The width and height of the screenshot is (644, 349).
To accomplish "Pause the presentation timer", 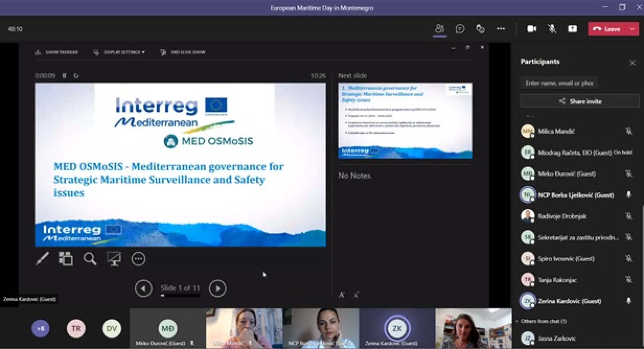I will coord(64,75).
